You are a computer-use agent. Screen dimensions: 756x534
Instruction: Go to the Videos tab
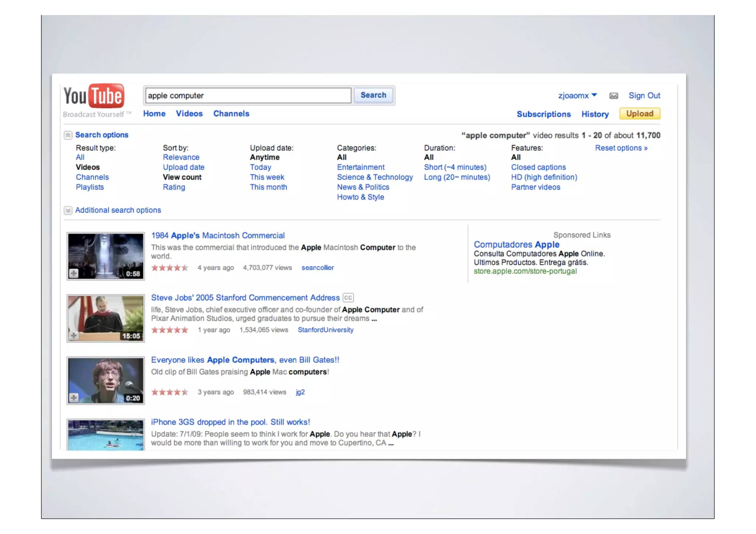189,114
